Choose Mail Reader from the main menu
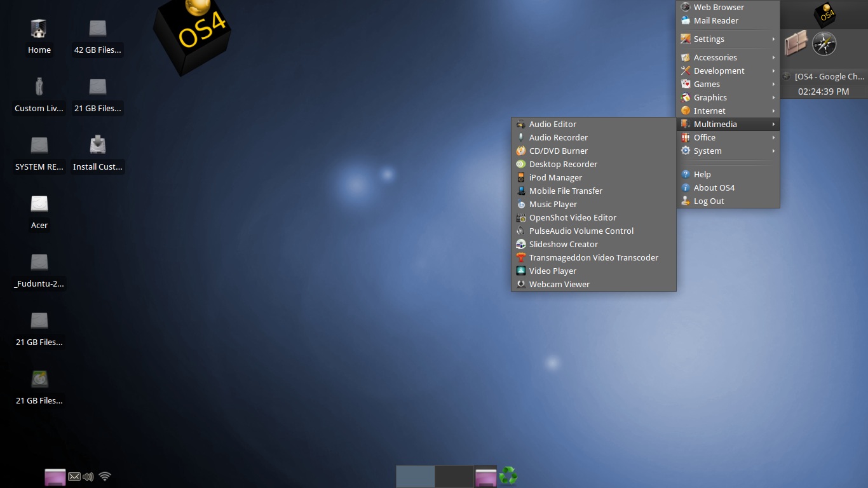Screen dimensions: 868x488 [728, 21]
